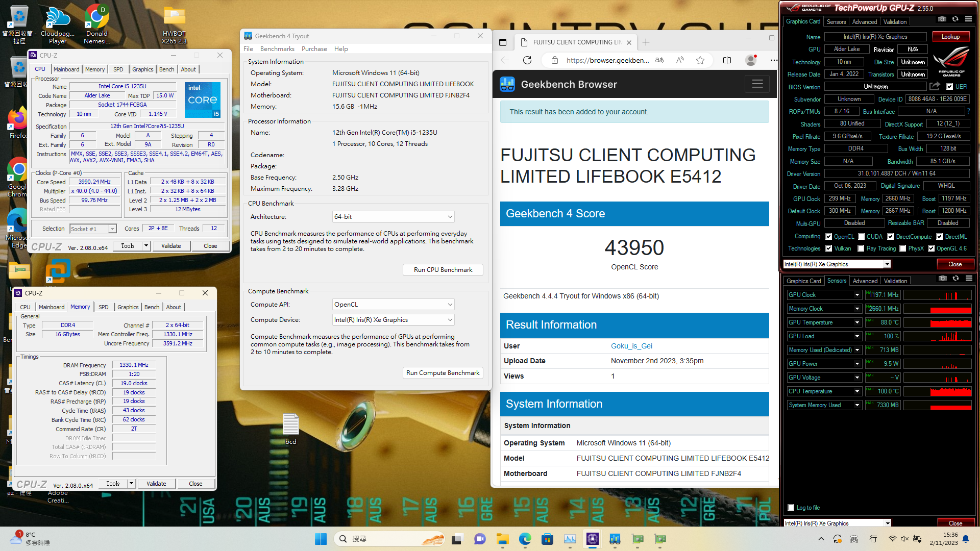Click Close in the lower CPU-Z window

tap(195, 484)
